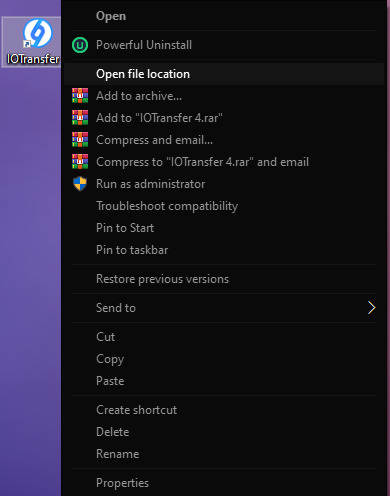Choose Open file location
Viewport: 390px width, 496px height.
224,74
